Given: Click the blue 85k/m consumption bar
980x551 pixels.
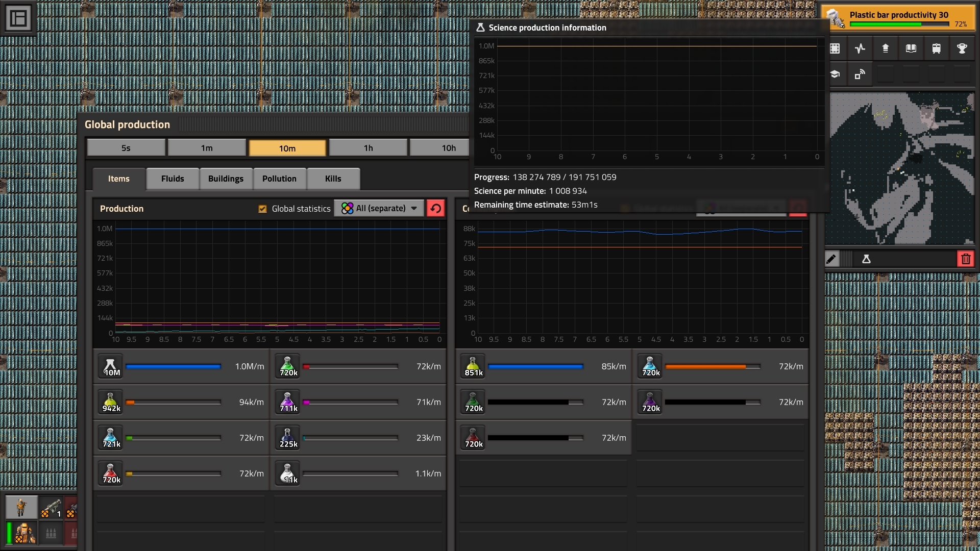Looking at the screenshot, I should point(535,366).
